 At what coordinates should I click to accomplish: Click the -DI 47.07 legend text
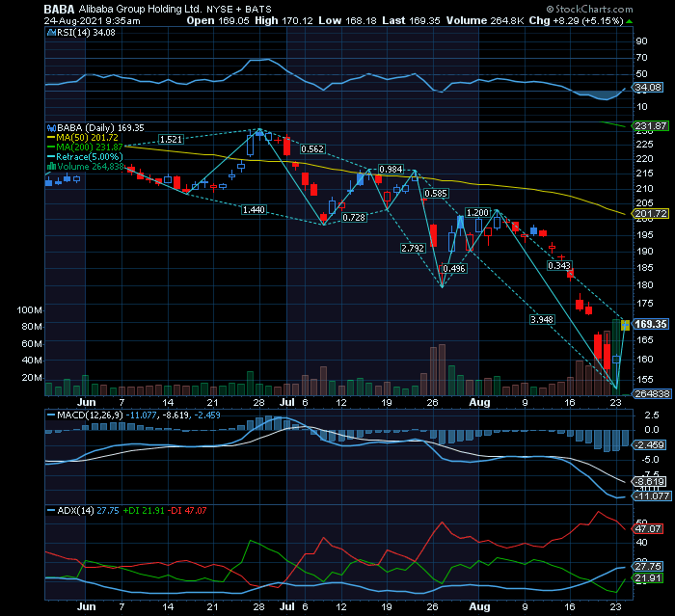click(187, 511)
